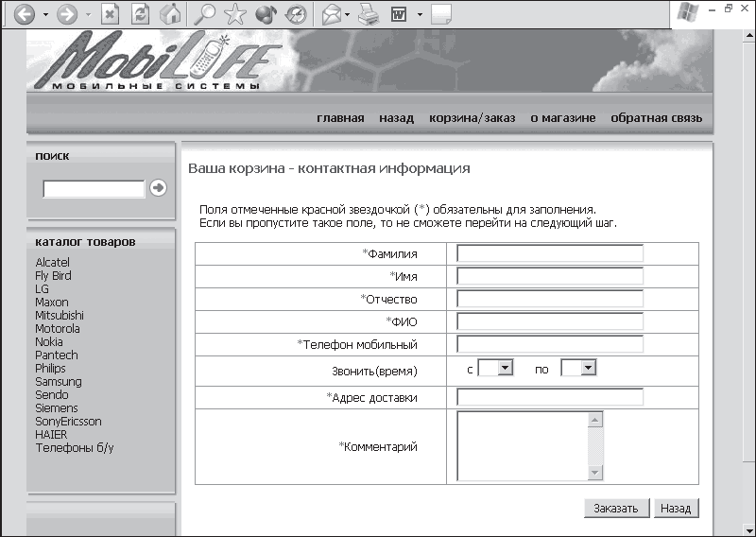756x537 pixels.
Task: Expand the call time 'с' dropdown
Action: (x=505, y=369)
